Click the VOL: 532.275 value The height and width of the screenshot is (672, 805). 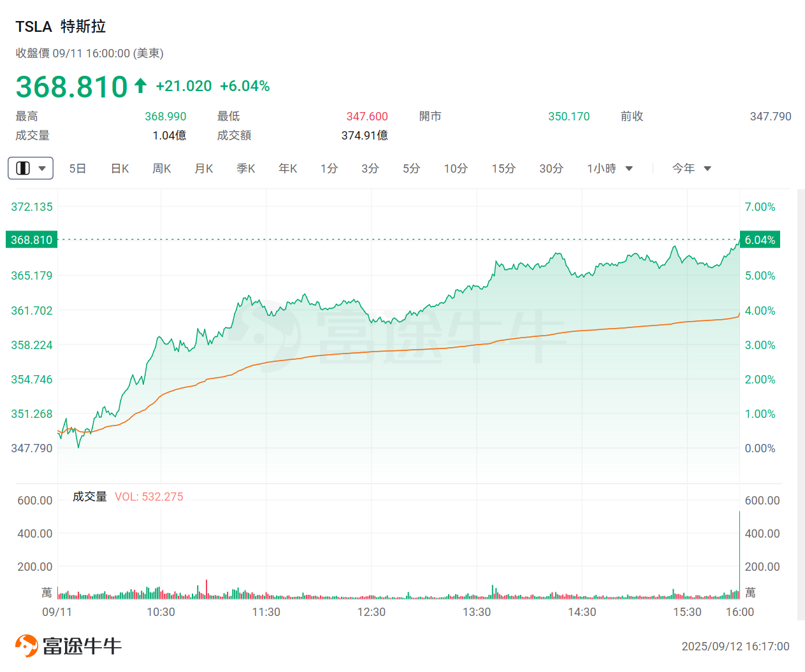point(148,496)
